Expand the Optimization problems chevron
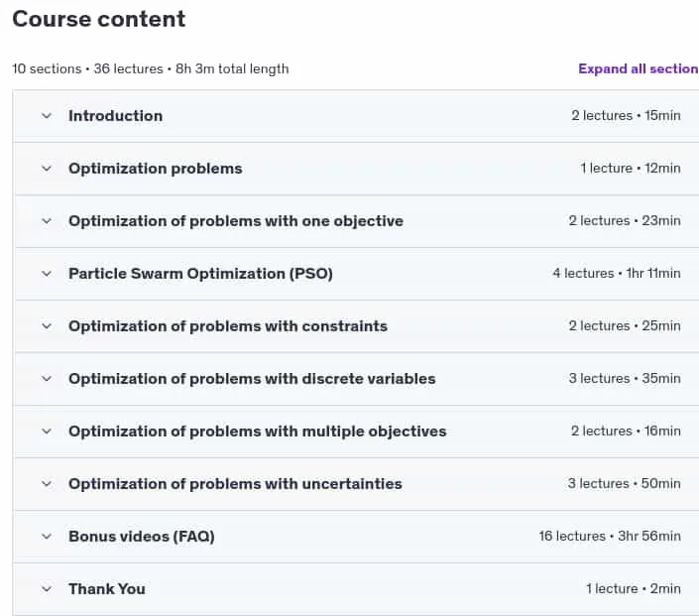This screenshot has height=616, width=699. (x=47, y=169)
